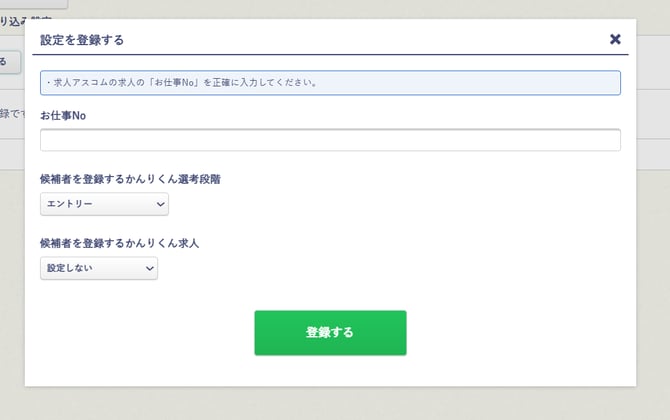Click the かんりくん選考段階 label text
Image resolution: width=670 pixels, height=420 pixels.
tap(130, 179)
